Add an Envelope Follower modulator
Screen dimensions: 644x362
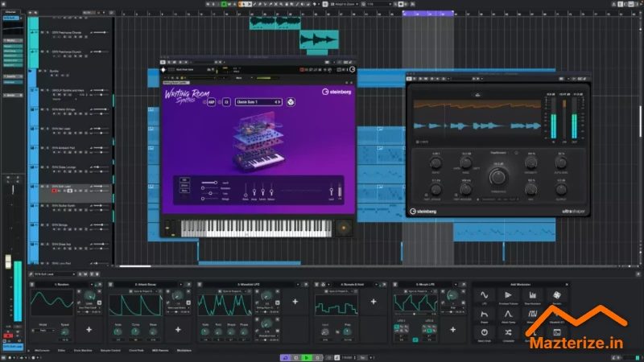pyautogui.click(x=508, y=295)
